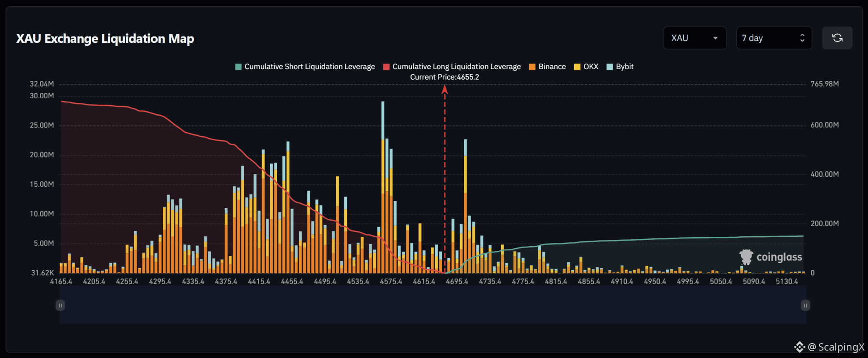Click the 4535.4 price axis label
The width and height of the screenshot is (868, 358).
(358, 281)
